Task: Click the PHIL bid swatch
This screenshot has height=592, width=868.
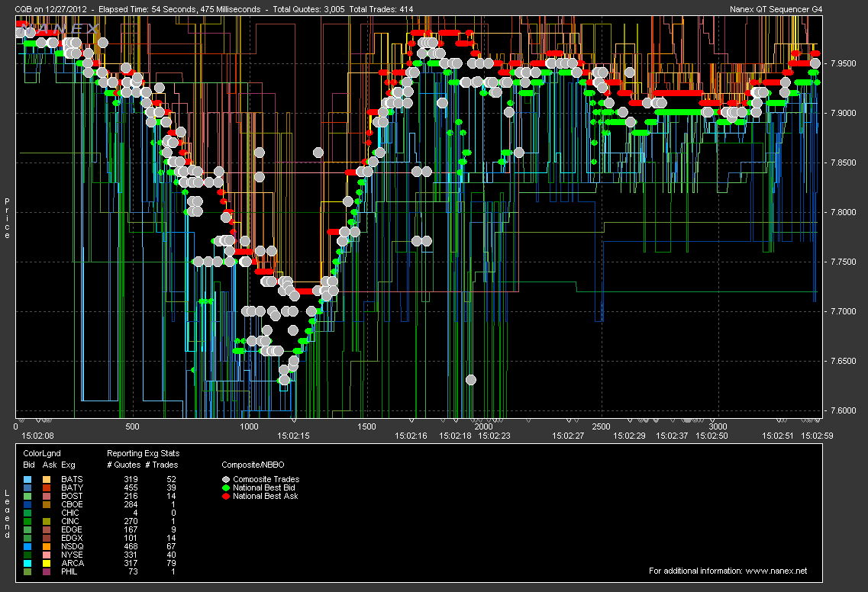Action: (x=27, y=571)
